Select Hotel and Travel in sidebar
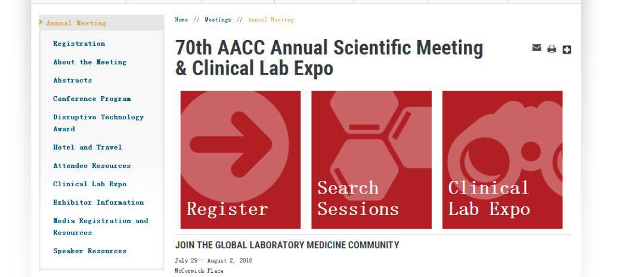 click(88, 147)
